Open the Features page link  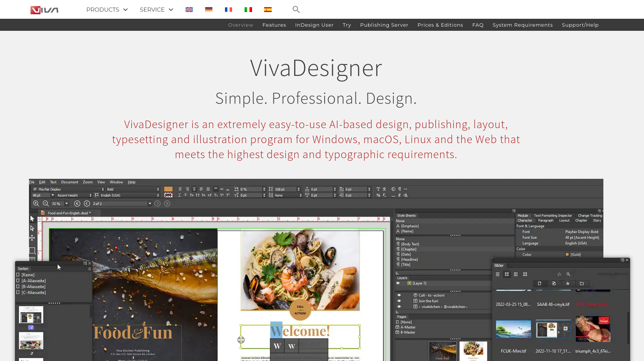[274, 25]
